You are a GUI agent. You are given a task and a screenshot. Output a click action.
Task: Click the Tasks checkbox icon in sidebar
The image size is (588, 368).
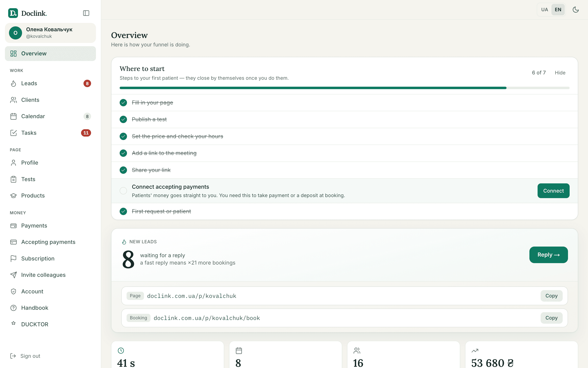click(13, 133)
